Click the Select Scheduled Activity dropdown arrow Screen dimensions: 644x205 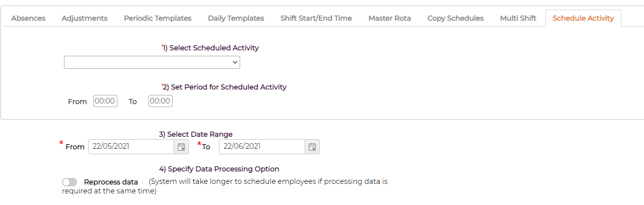(235, 62)
